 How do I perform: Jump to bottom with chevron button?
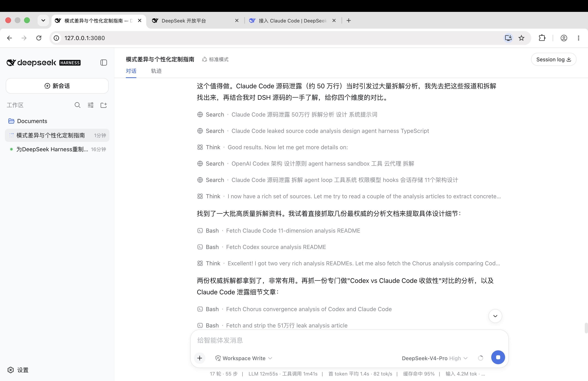click(495, 316)
